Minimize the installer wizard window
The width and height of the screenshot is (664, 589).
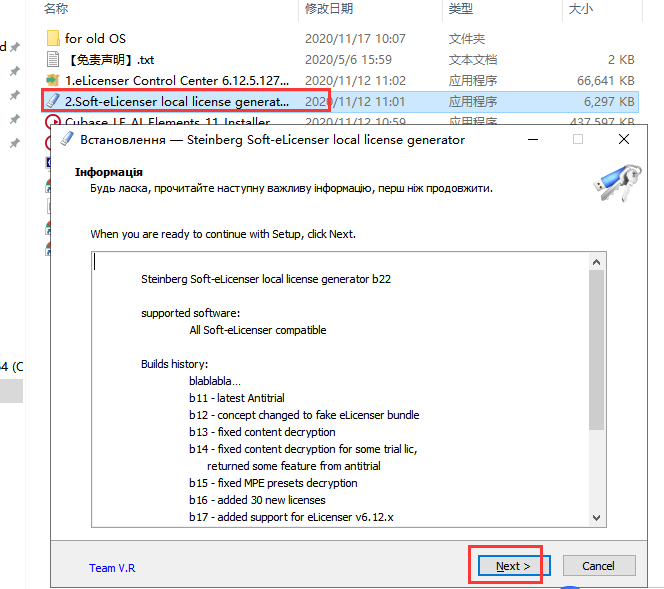(x=532, y=140)
